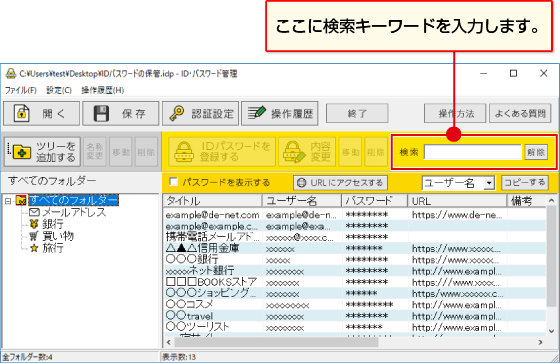This screenshot has height=364, width=560.
Task: Click the 開く (Open) toolbar button
Action: pyautogui.click(x=41, y=114)
